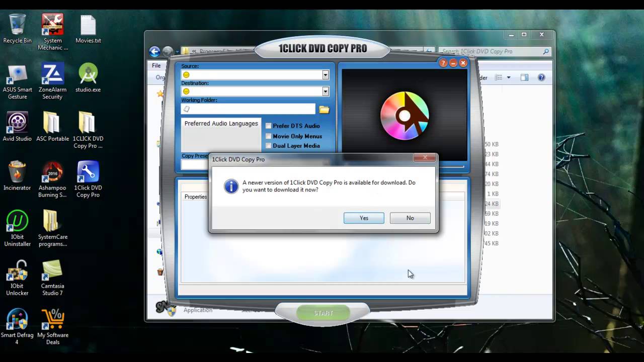
Task: Click the Explorer back navigation arrow
Action: [x=154, y=51]
